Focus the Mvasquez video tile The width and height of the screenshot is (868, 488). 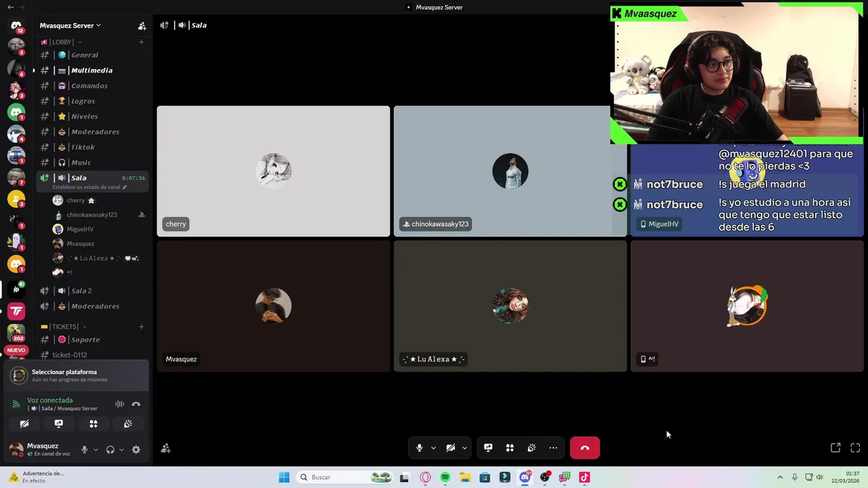point(273,306)
